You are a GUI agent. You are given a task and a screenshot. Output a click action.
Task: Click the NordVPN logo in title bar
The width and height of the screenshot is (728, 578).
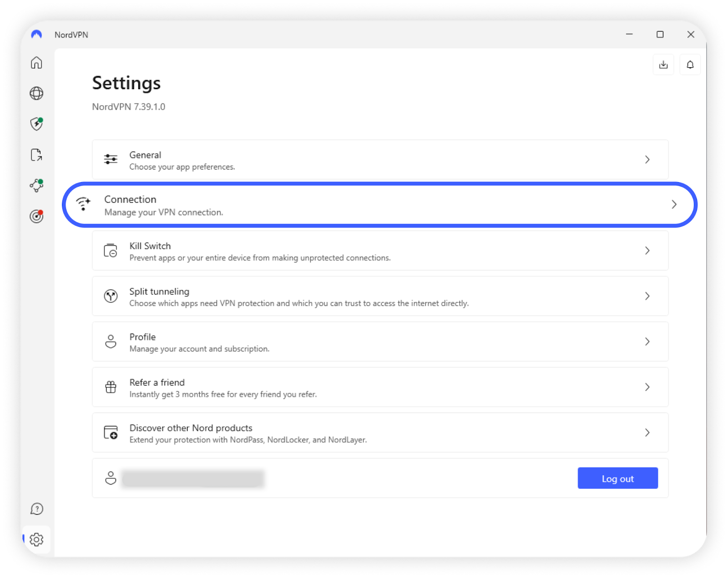[36, 35]
